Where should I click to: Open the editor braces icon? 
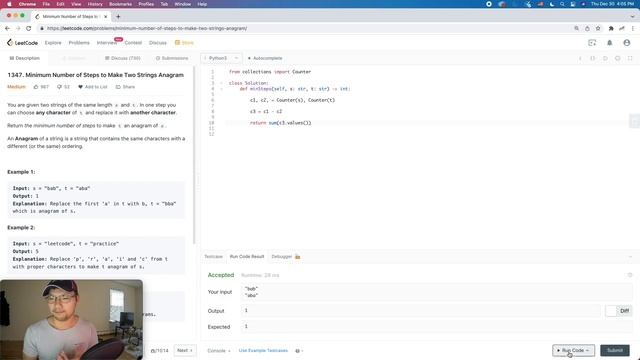593,58
